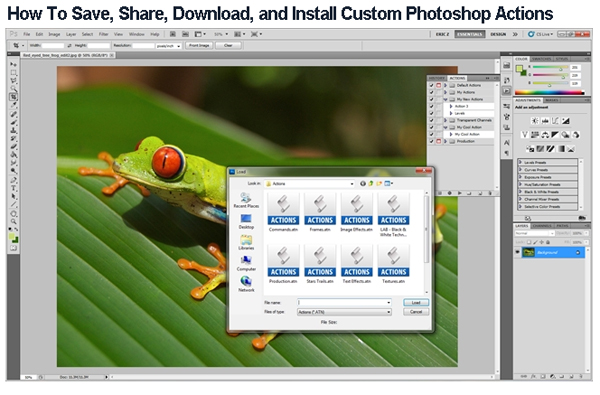Viewport: 600px width, 395px height.
Task: Select the Move tool in the toolbox
Action: point(13,64)
